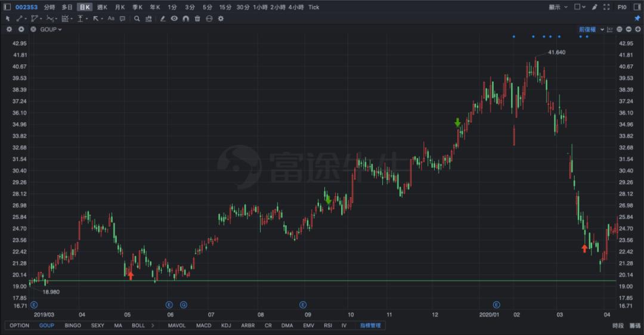The image size is (644, 335).
Task: Select the 月K monthly candlestick tab
Action: 119,7
